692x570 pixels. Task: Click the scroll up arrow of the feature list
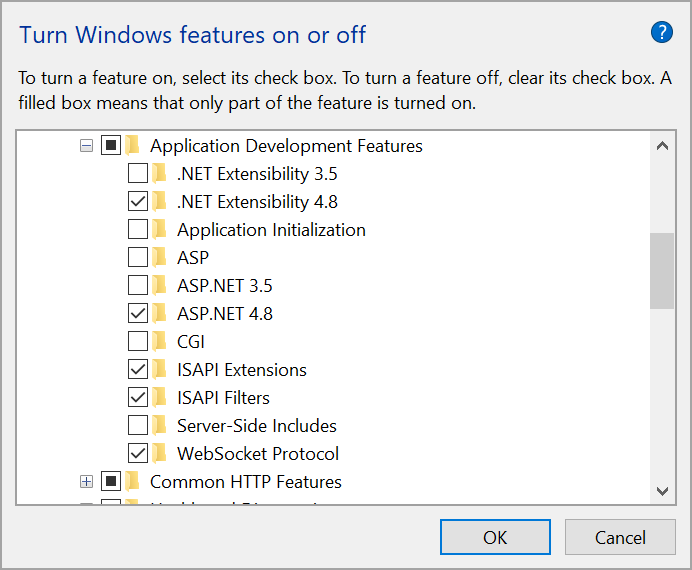[662, 146]
